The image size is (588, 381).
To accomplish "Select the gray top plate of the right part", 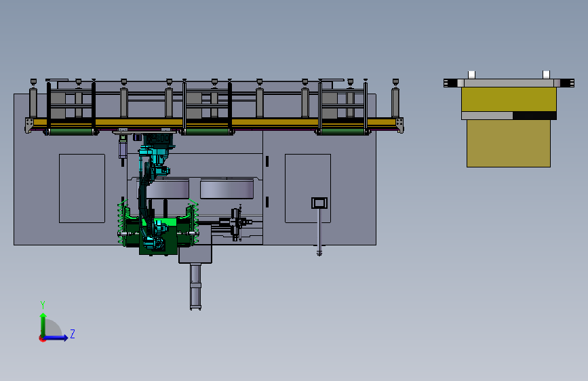I will coord(509,83).
